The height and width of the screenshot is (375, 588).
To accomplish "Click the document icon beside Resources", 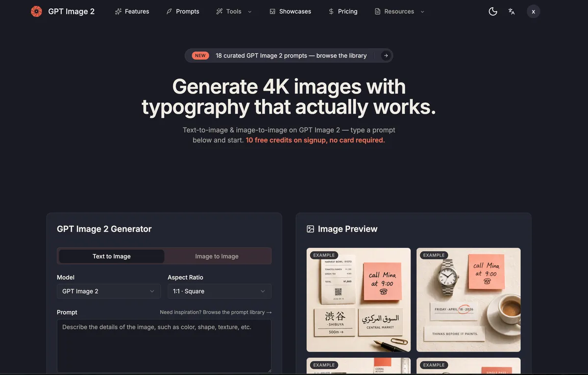I will pyautogui.click(x=377, y=11).
